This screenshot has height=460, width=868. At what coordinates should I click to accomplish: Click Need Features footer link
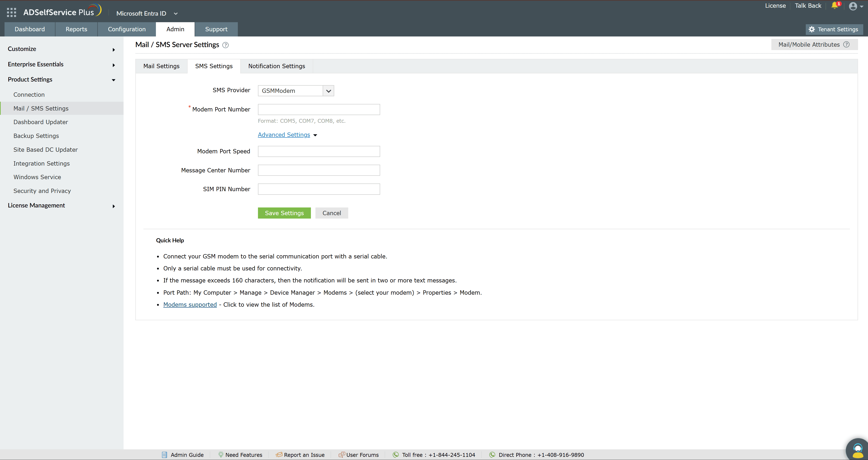(x=244, y=455)
